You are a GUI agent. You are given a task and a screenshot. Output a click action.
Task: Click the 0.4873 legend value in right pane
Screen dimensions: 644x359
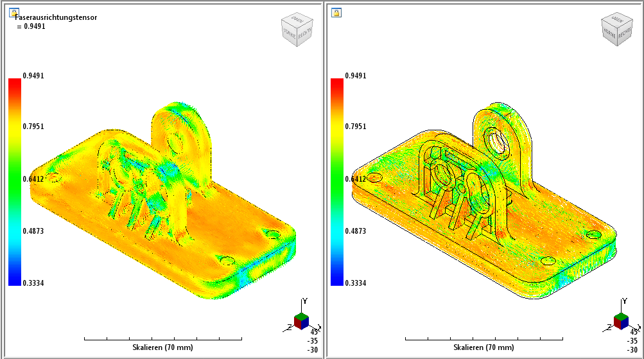[x=356, y=231]
